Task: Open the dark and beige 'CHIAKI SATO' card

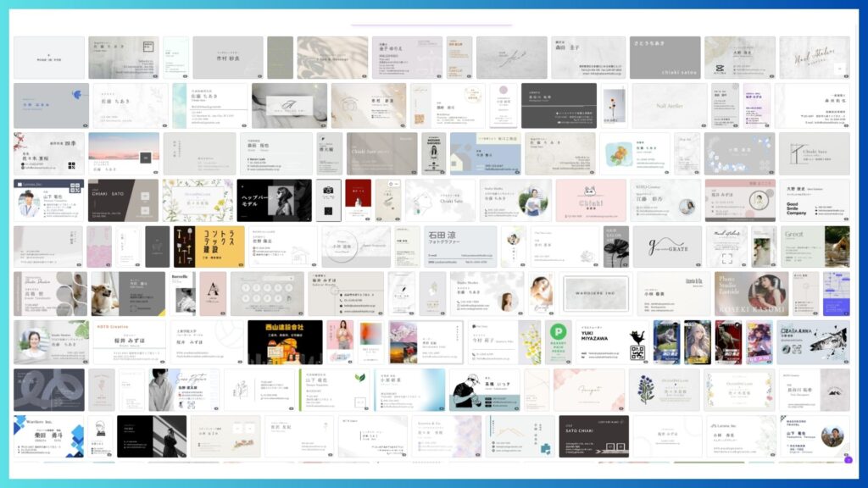Action: (123, 200)
